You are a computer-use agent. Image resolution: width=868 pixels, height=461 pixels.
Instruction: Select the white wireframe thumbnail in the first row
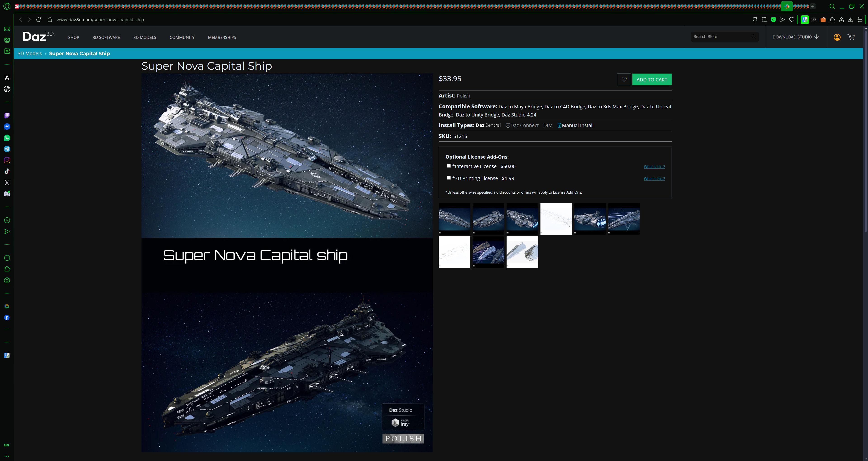coord(556,219)
